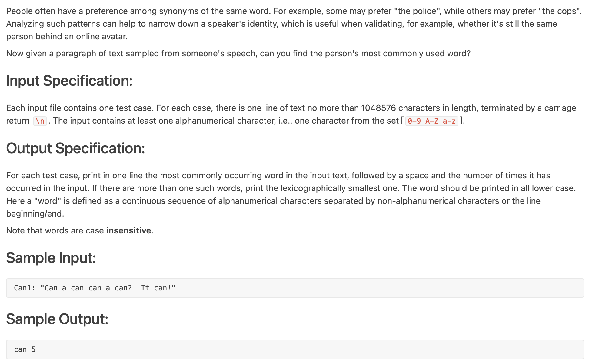Click the Input Specification heading
Screen dimensions: 589x364
tap(69, 81)
